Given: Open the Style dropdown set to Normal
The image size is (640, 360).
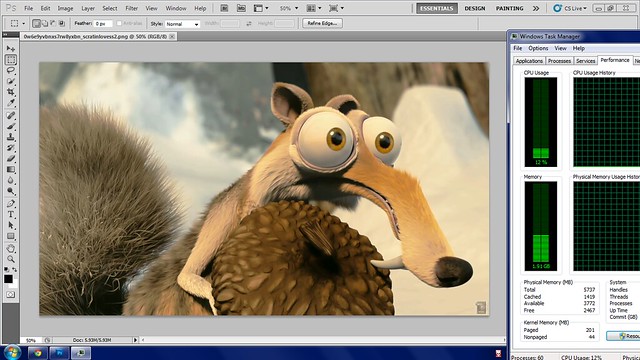Looking at the screenshot, I should [x=182, y=24].
